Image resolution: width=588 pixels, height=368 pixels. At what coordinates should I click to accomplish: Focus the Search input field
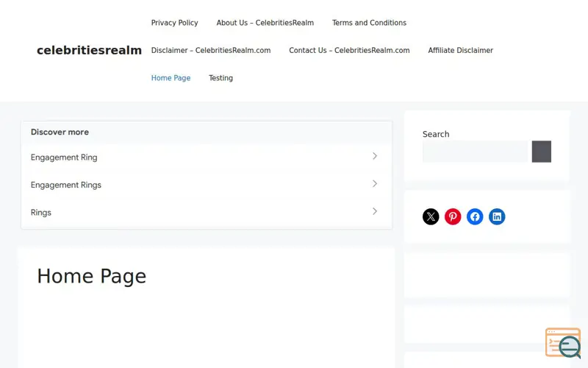click(475, 152)
